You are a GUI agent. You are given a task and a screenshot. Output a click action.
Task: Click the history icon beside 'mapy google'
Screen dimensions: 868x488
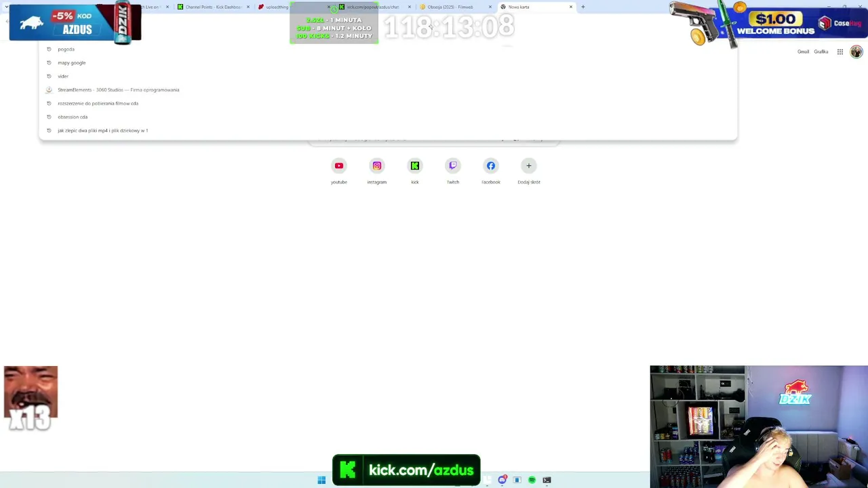[x=49, y=62]
